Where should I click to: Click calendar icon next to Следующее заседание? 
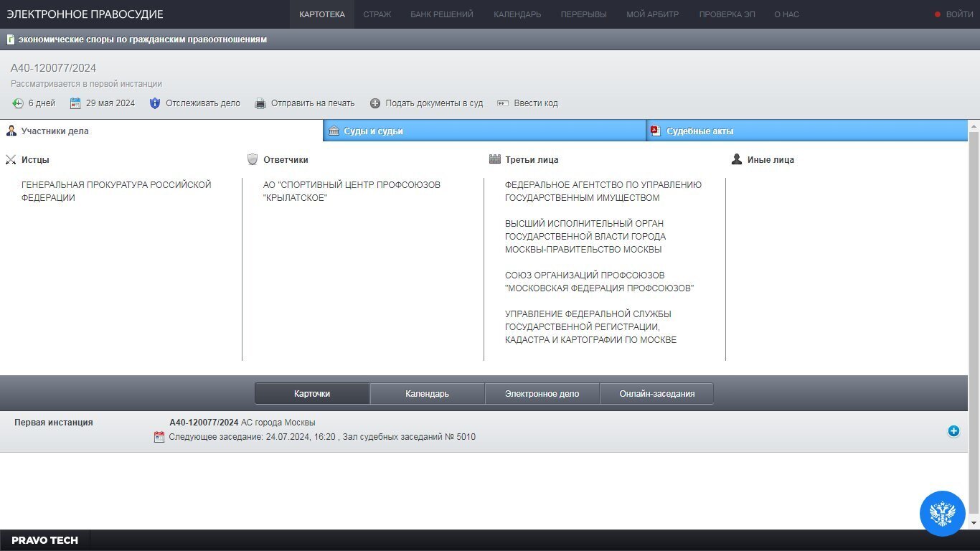click(x=159, y=437)
